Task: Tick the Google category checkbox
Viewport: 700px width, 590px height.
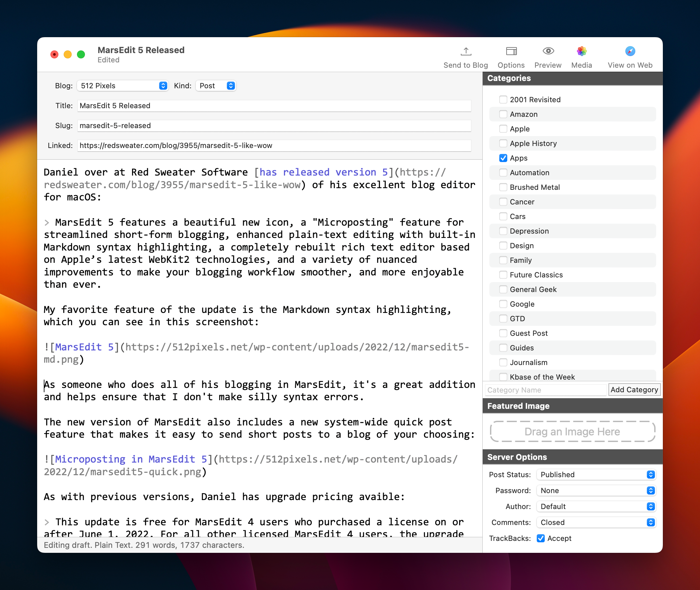Action: [503, 304]
